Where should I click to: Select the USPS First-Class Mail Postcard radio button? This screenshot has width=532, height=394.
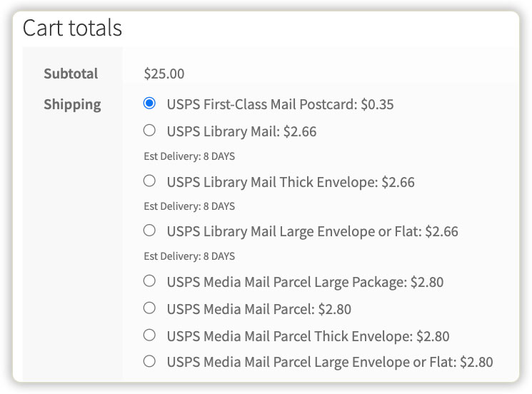coord(149,103)
